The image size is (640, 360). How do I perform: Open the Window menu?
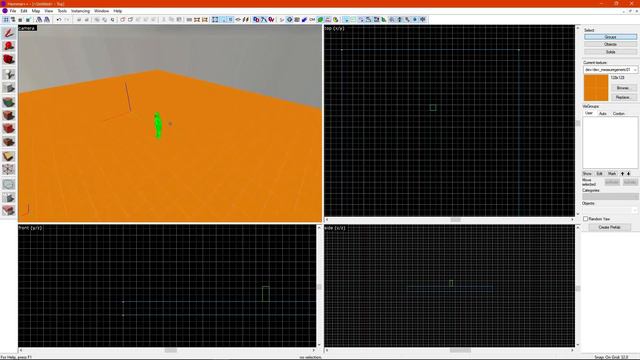[x=102, y=11]
